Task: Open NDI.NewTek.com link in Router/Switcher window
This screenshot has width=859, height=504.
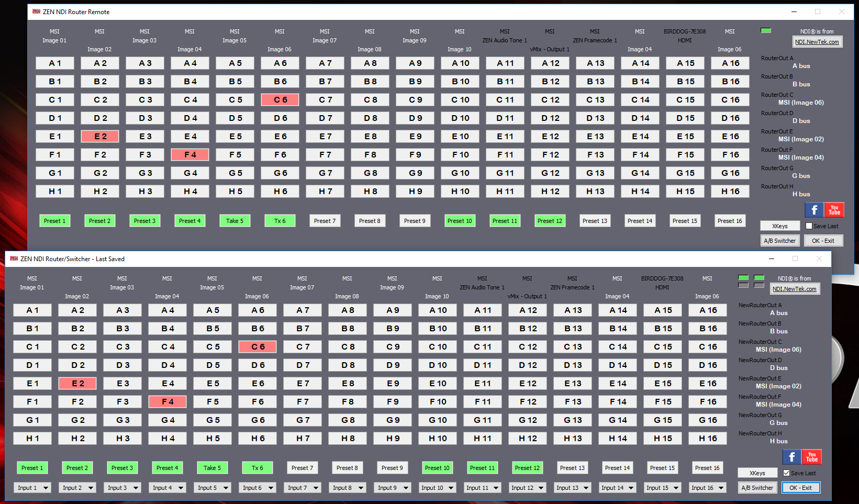Action: coord(794,289)
